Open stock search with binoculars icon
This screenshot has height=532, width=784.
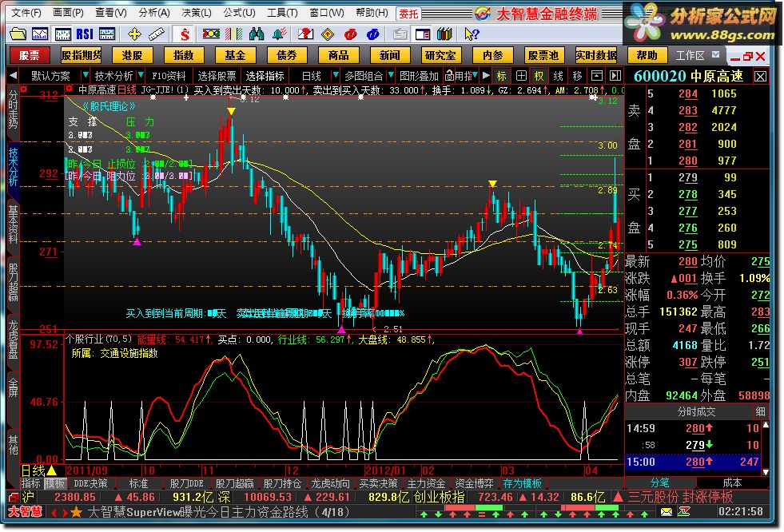[x=256, y=34]
